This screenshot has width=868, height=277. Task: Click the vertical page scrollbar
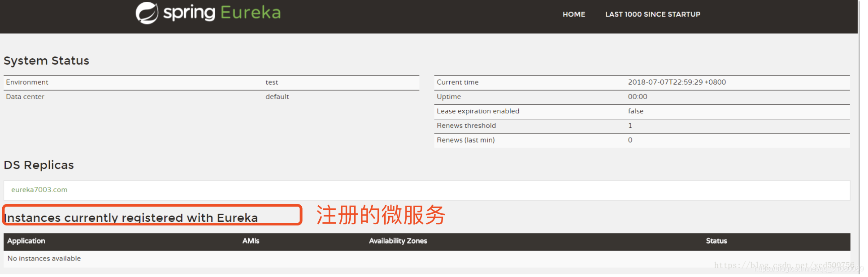[x=859, y=137]
